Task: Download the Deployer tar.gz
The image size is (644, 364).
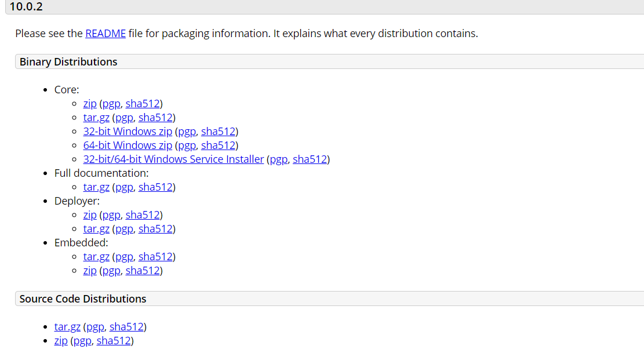Action: pos(96,229)
